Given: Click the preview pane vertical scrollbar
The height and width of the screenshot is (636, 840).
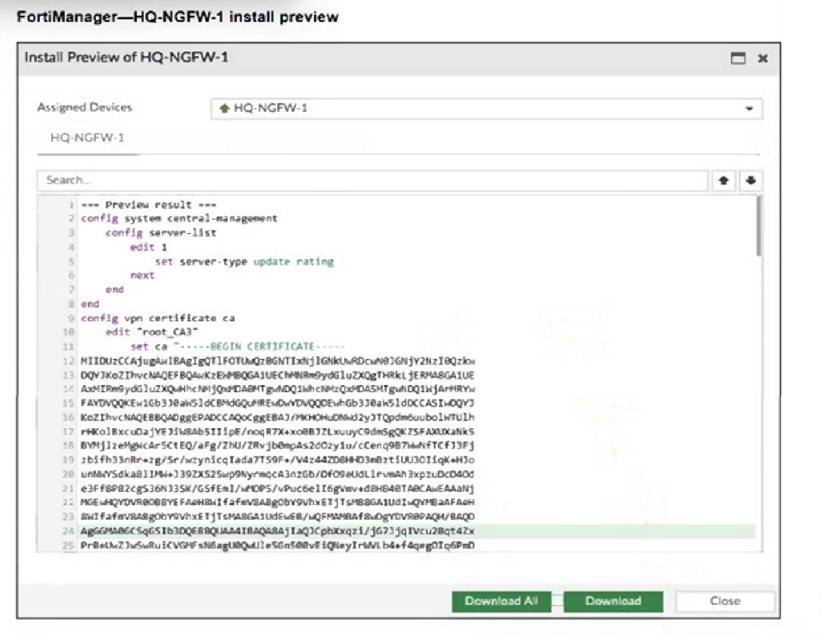Looking at the screenshot, I should (x=759, y=227).
